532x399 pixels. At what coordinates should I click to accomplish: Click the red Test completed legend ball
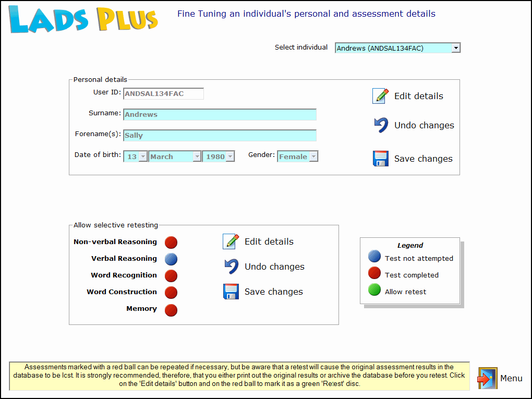374,272
